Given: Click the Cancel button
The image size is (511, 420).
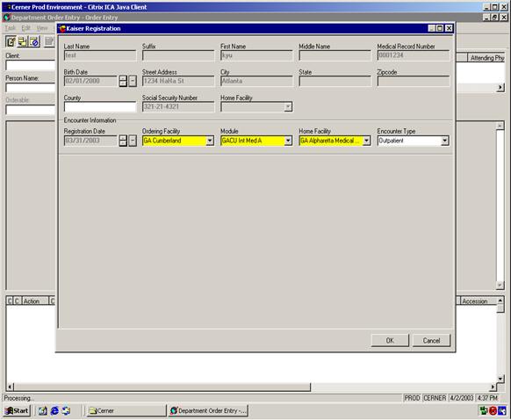Looking at the screenshot, I should click(x=431, y=340).
